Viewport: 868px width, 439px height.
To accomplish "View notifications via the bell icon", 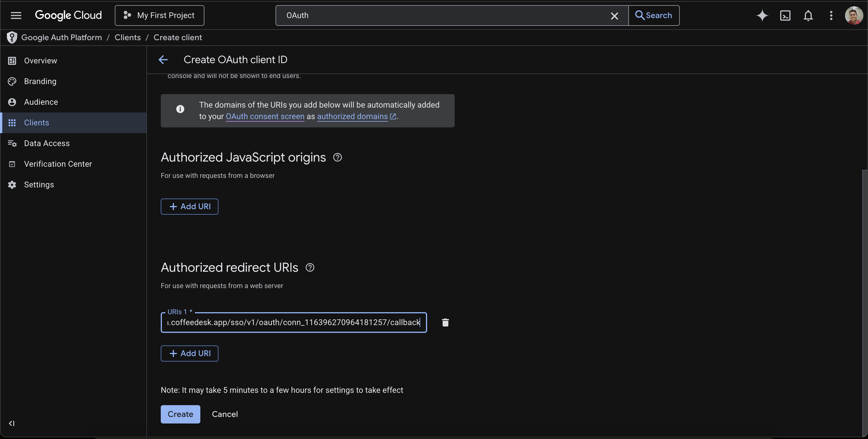I will (x=808, y=15).
